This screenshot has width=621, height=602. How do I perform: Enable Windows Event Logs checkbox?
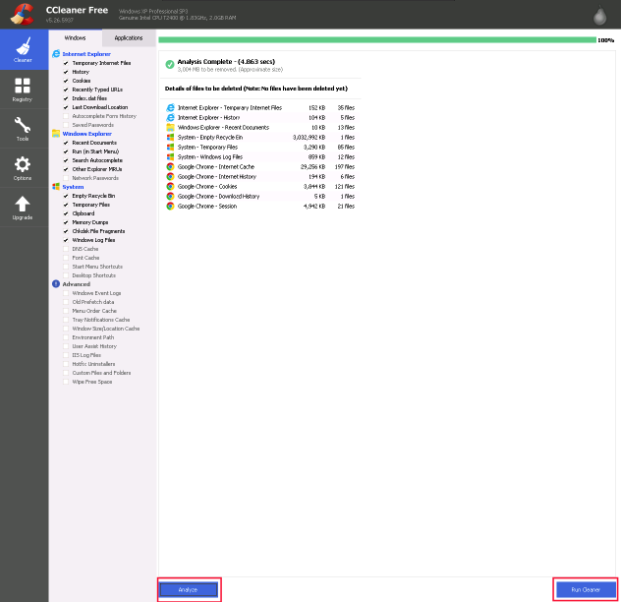pyautogui.click(x=66, y=293)
